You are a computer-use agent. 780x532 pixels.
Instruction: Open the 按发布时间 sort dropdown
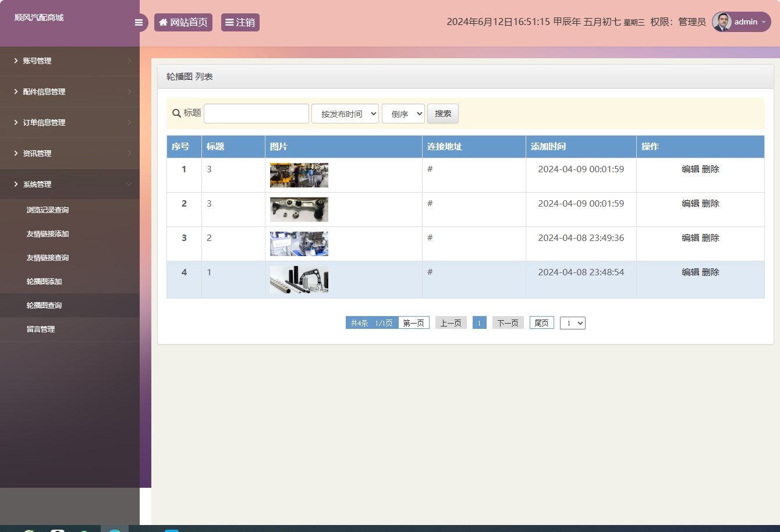[x=345, y=114]
